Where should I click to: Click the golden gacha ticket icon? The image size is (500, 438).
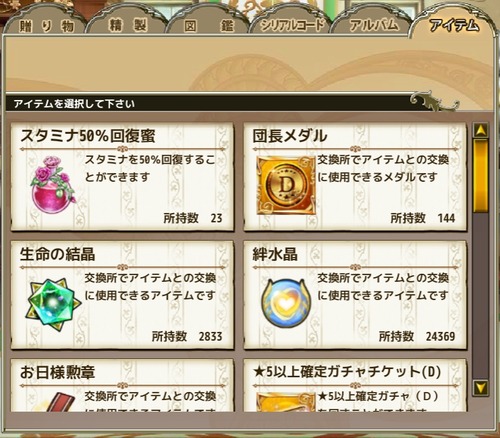click(286, 402)
